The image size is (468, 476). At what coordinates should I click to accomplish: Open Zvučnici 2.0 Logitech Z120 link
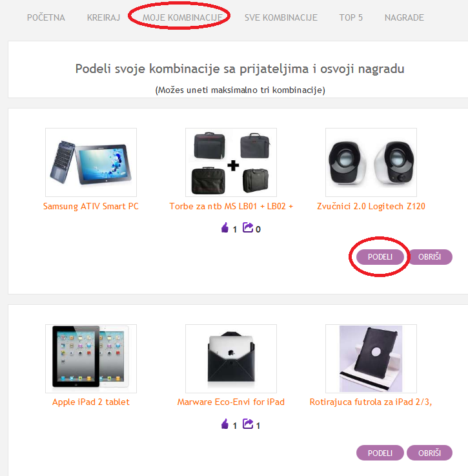tap(371, 207)
